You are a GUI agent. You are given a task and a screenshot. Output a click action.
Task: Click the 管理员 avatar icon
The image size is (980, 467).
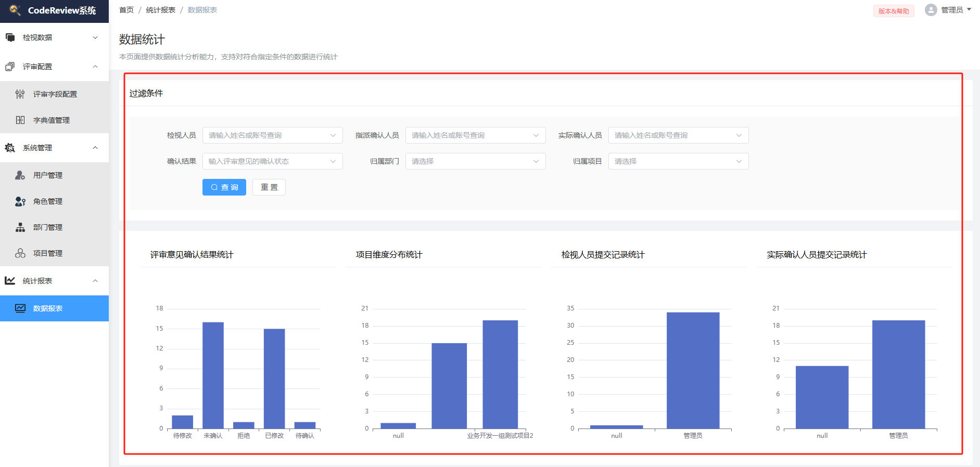[x=931, y=10]
